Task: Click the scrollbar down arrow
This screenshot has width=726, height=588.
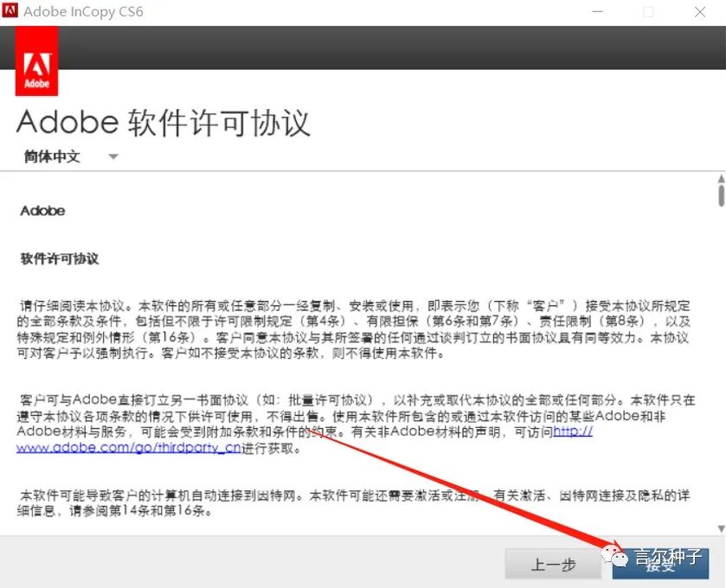Action: click(x=721, y=528)
